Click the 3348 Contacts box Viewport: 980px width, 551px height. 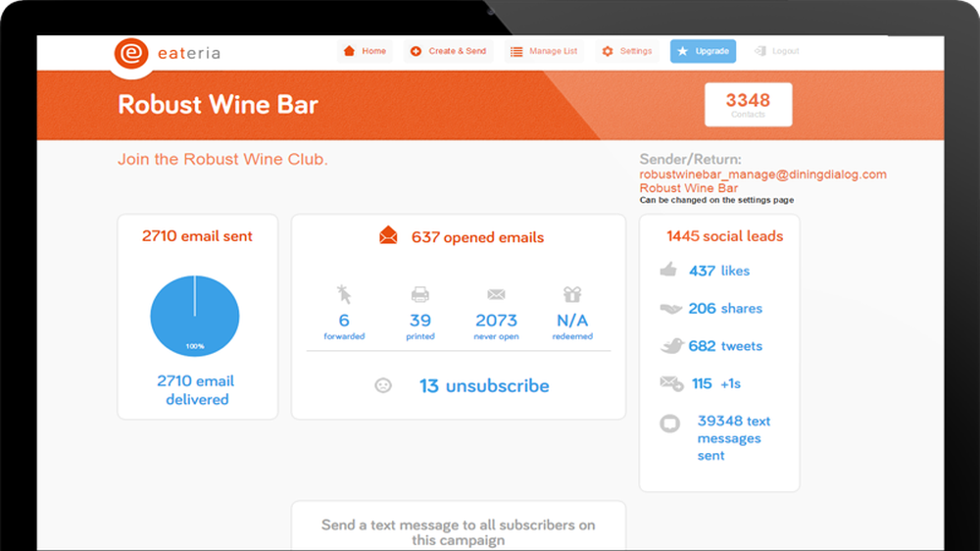point(748,105)
